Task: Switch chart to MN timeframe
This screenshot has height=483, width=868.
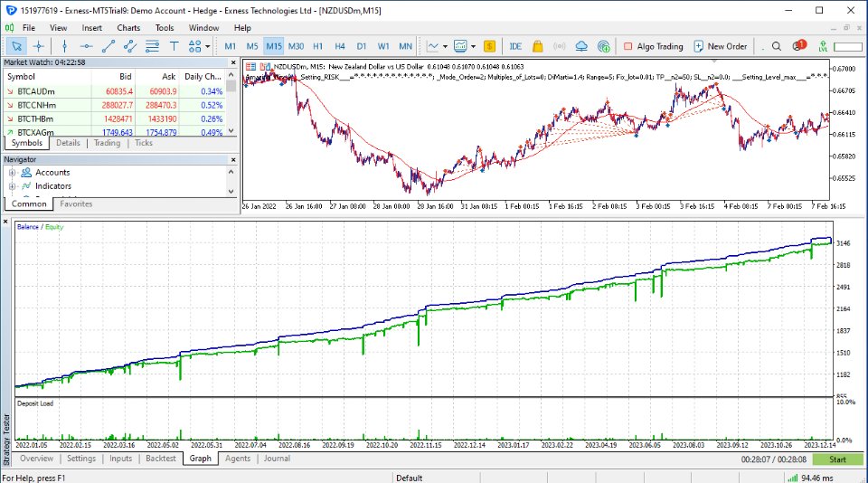Action: (x=406, y=46)
